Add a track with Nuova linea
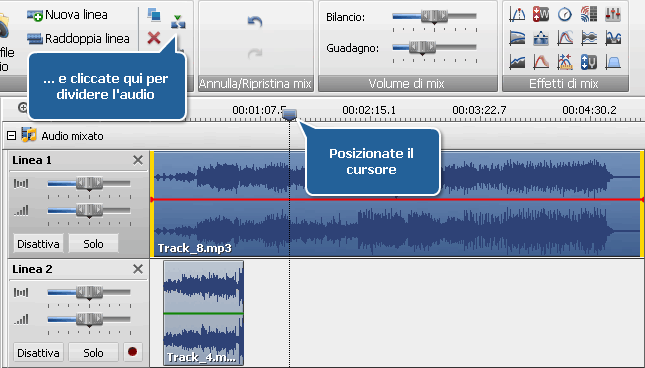This screenshot has height=368, width=645. [67, 15]
